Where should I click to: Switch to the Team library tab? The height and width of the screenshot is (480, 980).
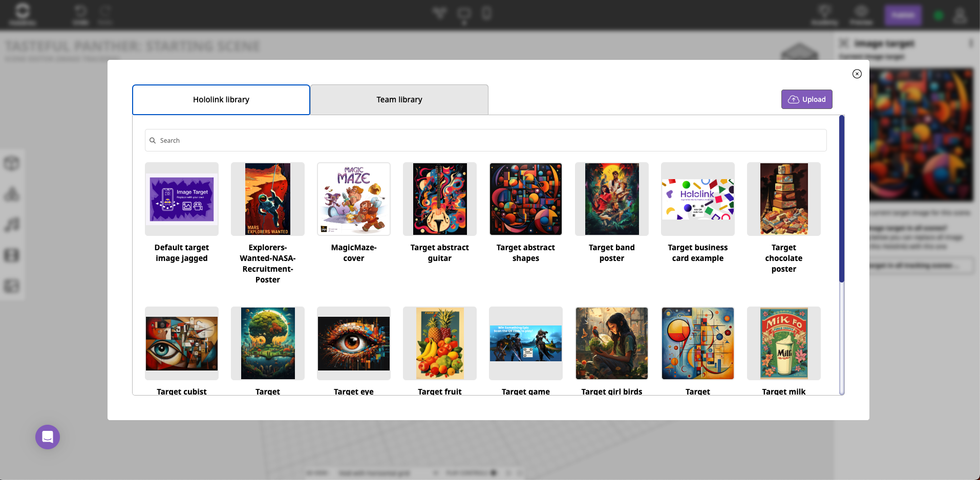pos(399,100)
